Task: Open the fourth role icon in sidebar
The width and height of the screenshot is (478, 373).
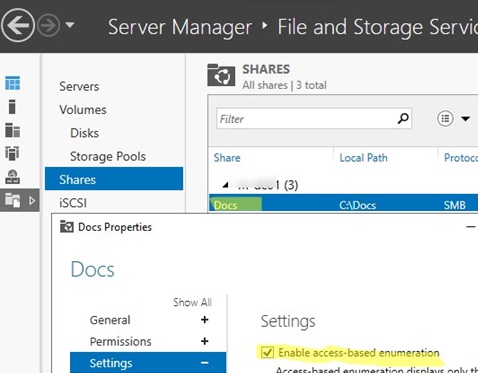Action: point(12,153)
